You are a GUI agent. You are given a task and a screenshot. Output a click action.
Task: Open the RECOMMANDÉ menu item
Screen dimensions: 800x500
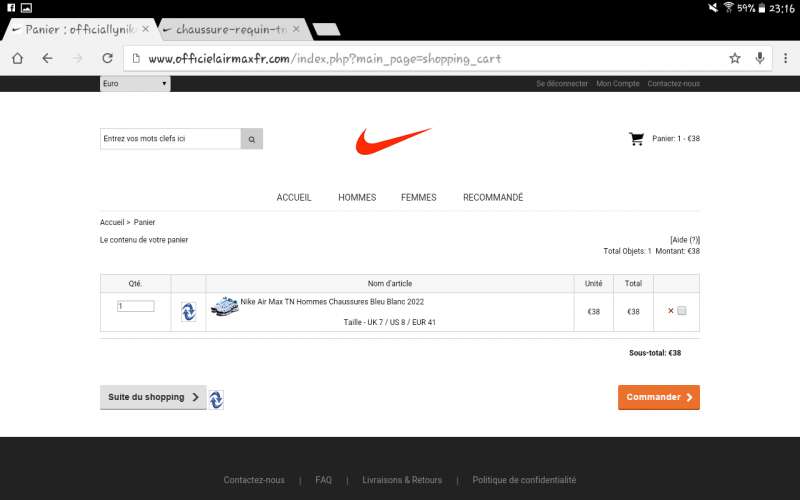point(493,197)
